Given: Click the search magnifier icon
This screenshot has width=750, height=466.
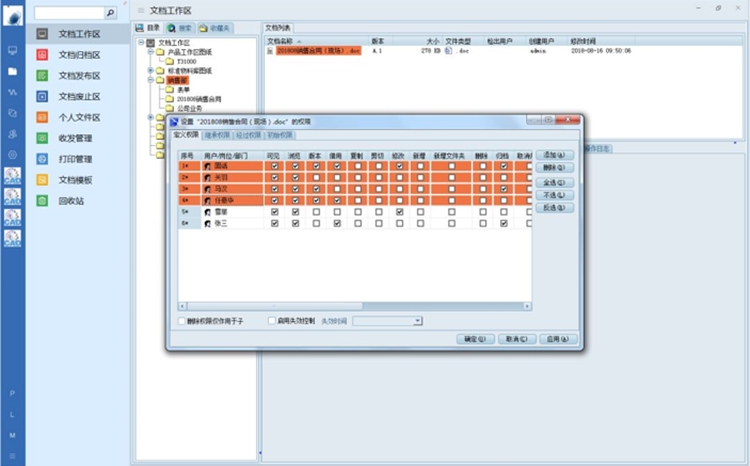Looking at the screenshot, I should [x=109, y=14].
